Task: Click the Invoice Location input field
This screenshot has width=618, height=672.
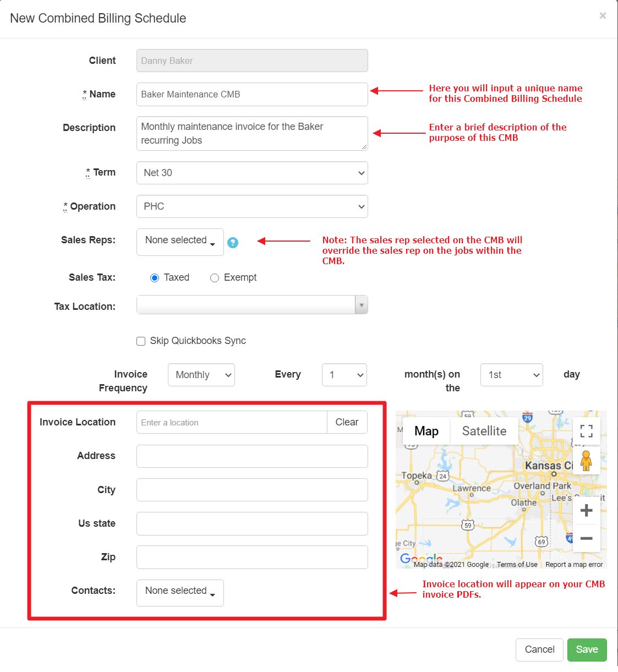Action: (232, 422)
